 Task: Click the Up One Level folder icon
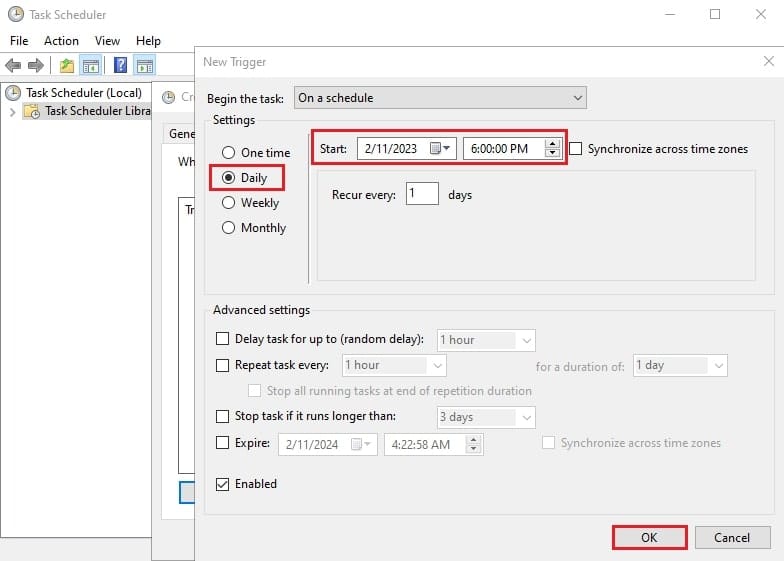[66, 66]
